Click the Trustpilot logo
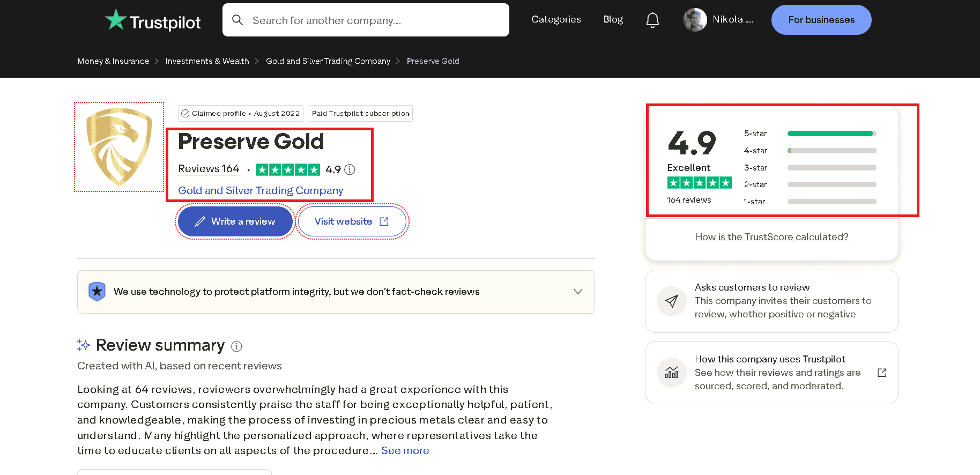 click(x=153, y=20)
